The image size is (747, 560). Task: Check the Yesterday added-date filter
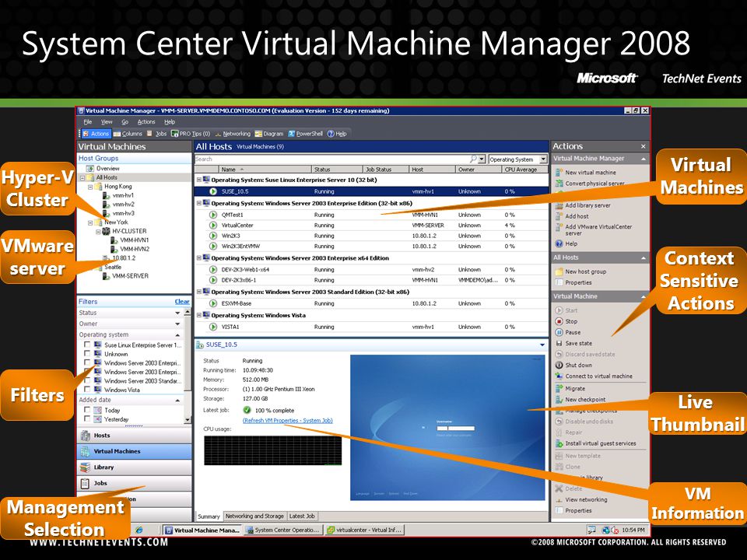[86, 418]
